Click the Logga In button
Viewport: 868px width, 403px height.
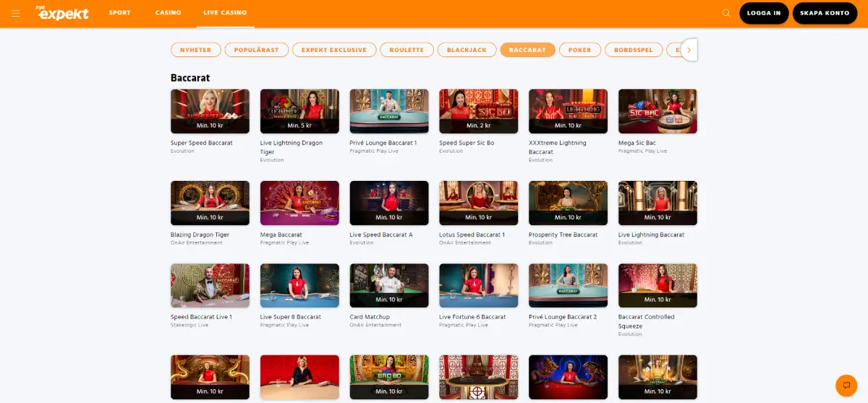[x=764, y=13]
